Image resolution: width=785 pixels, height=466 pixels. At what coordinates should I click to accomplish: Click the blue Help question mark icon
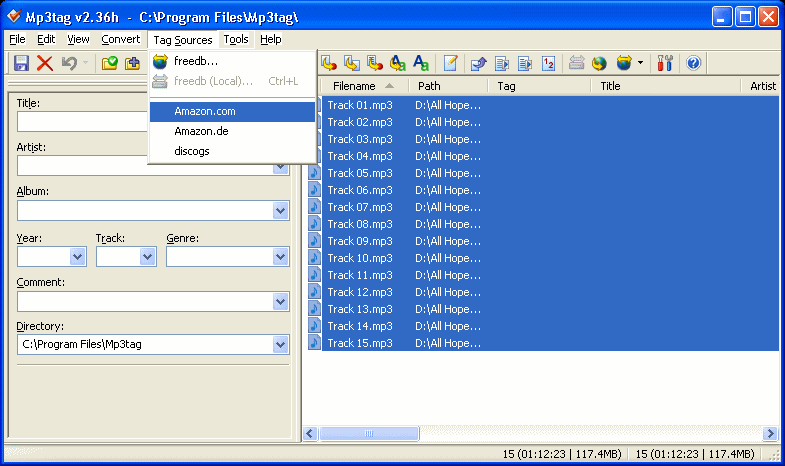pyautogui.click(x=693, y=63)
